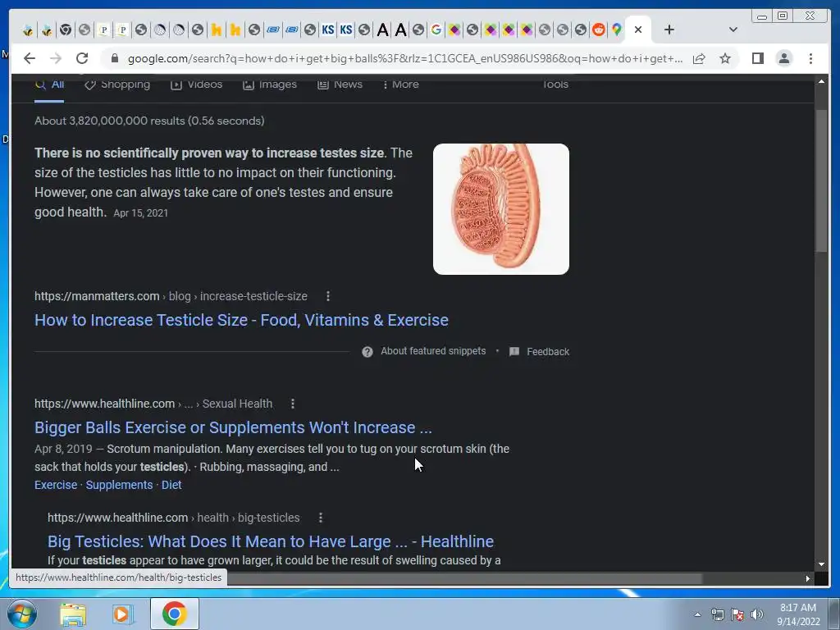The width and height of the screenshot is (840, 630).
Task: Jump to the Exercise section link
Action: pyautogui.click(x=56, y=485)
